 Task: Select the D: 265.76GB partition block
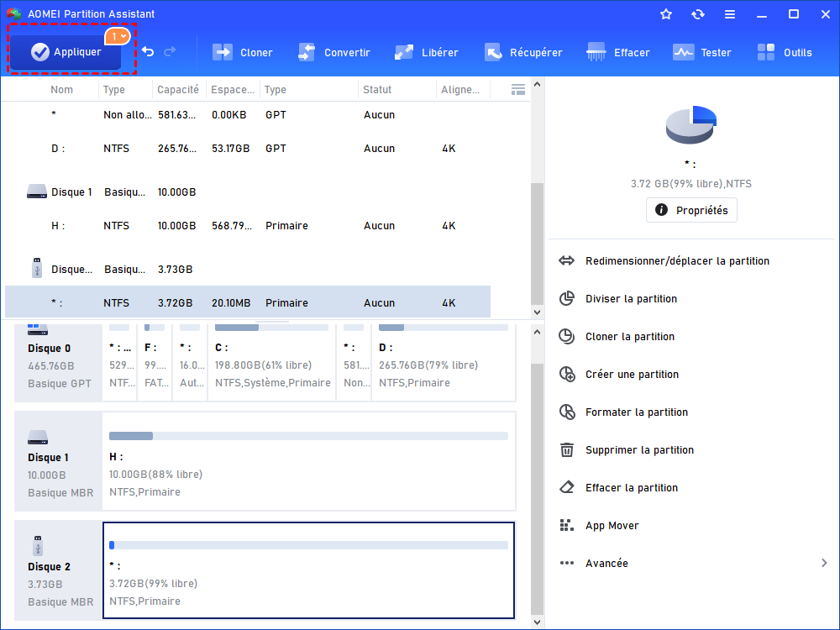(443, 361)
